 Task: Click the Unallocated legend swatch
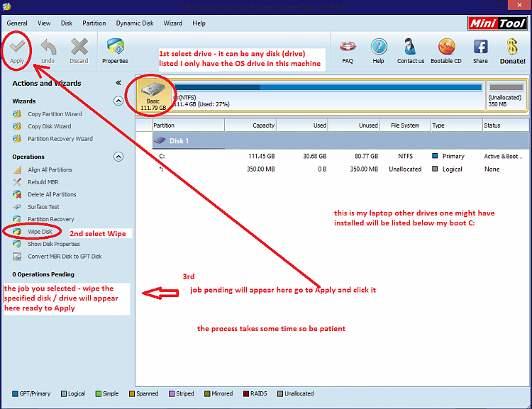(x=280, y=393)
